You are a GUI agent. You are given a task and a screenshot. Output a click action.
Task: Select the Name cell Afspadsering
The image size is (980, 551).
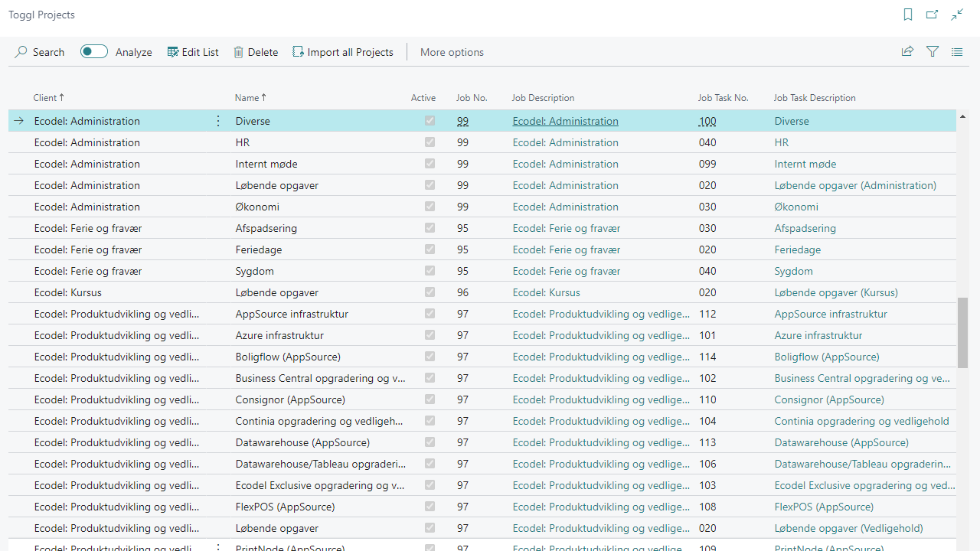coord(266,228)
